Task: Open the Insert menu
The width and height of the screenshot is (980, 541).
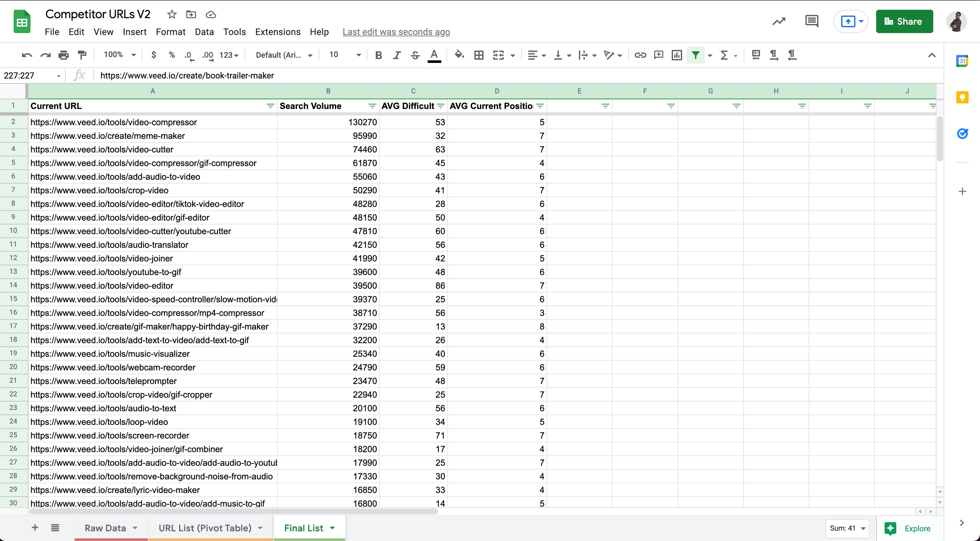Action: tap(135, 32)
